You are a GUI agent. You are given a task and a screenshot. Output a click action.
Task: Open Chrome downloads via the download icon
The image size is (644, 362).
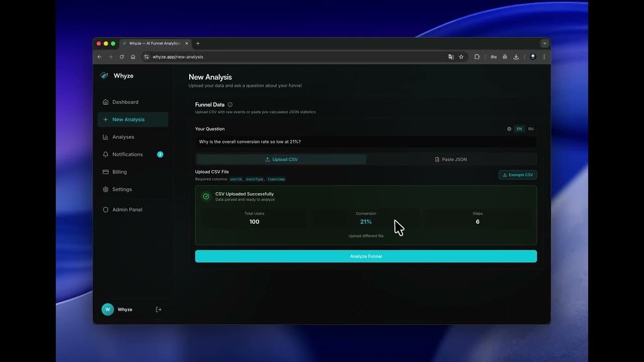[x=516, y=57]
